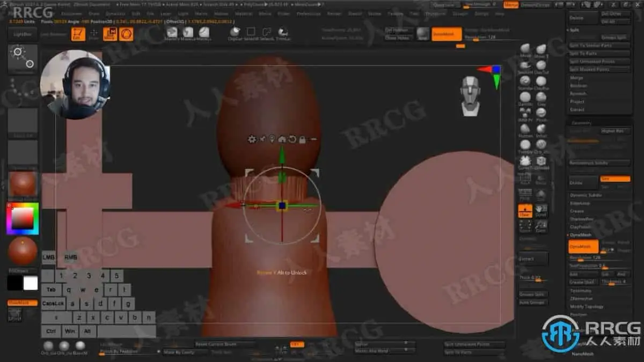Viewport: 644px width, 362px height.
Task: Click the Close Holes button
Action: coord(399,38)
